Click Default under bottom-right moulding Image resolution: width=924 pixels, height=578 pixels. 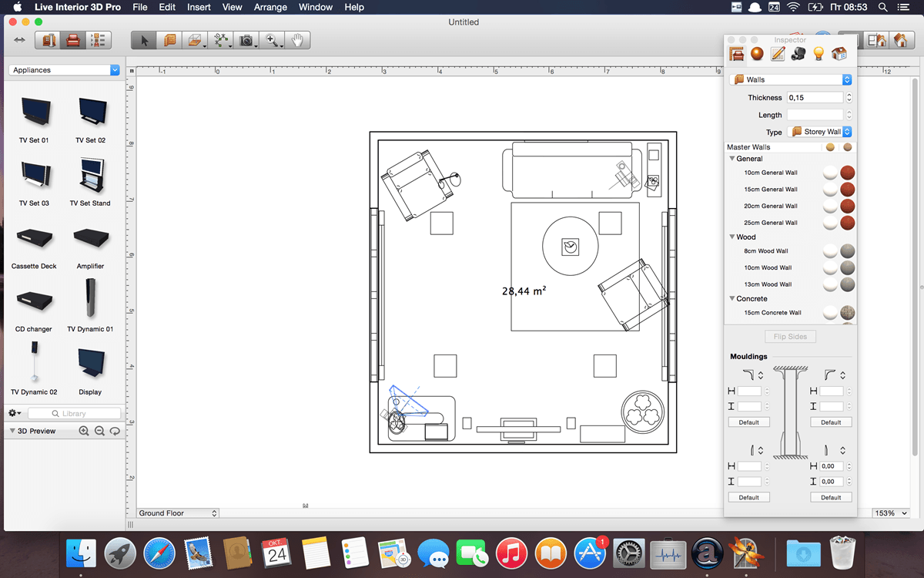coord(831,498)
